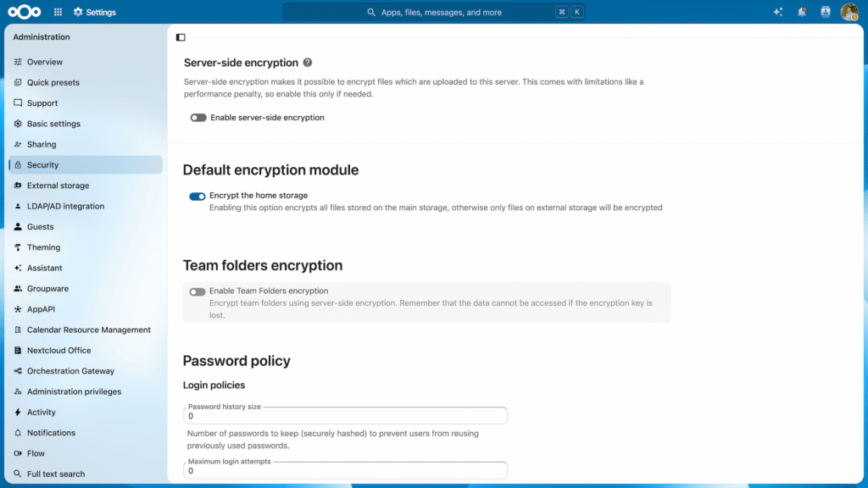The height and width of the screenshot is (488, 868).
Task: Click the Overview sidebar icon
Action: (18, 62)
